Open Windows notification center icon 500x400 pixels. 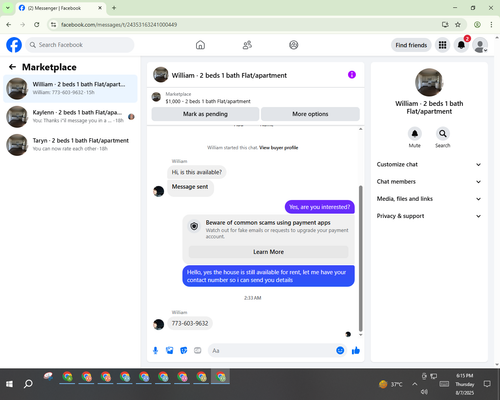point(487,384)
